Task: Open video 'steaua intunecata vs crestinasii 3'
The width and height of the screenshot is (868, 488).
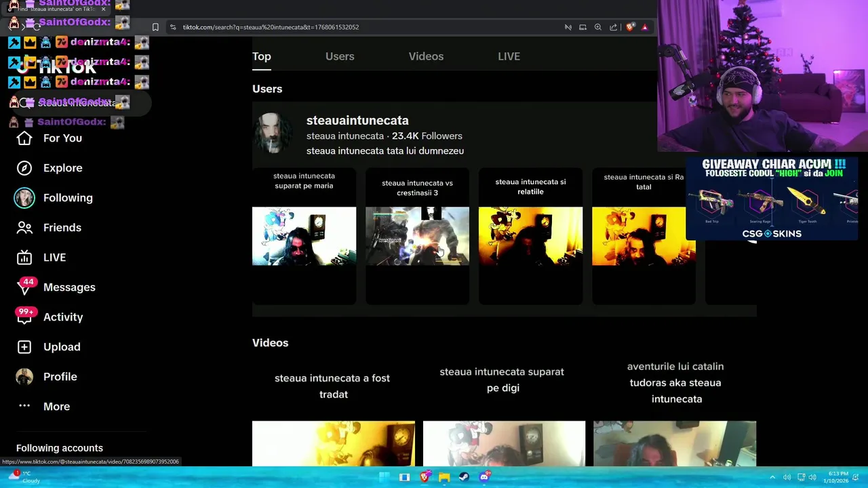Action: point(417,236)
